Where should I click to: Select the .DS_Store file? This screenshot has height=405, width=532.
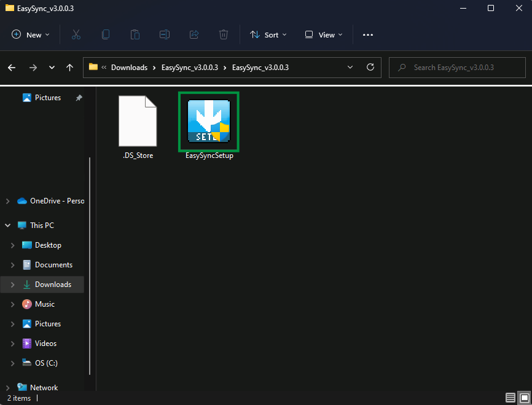pos(138,127)
